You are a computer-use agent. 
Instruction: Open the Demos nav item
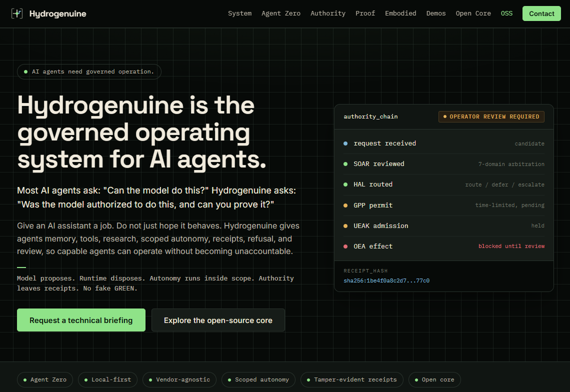436,13
